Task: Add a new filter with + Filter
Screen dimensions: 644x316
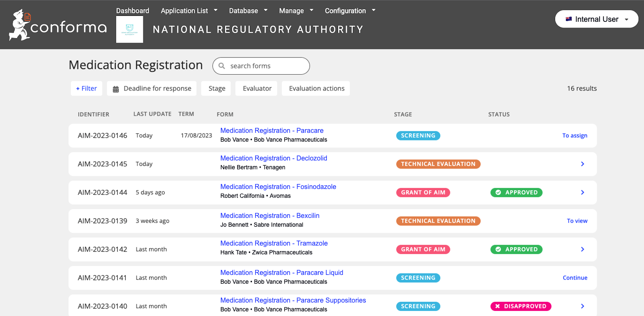Action: pyautogui.click(x=86, y=88)
